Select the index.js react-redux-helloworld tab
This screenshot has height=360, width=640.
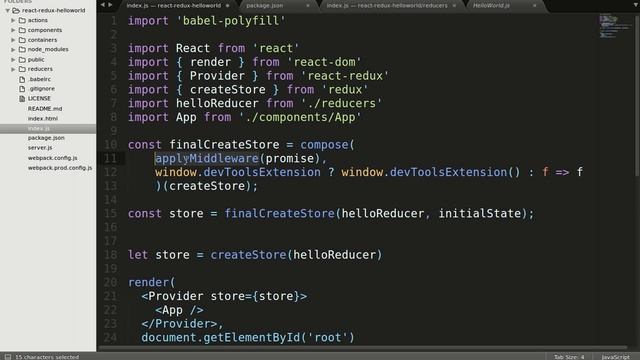[173, 6]
